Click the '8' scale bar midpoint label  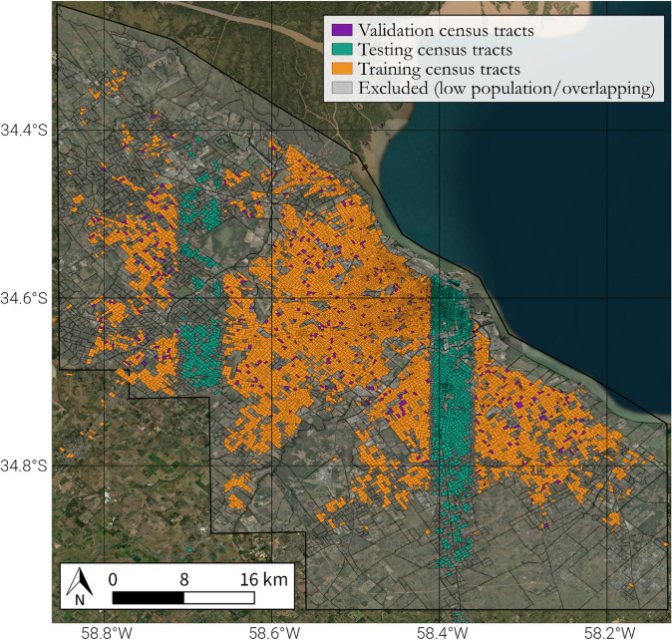(x=183, y=579)
